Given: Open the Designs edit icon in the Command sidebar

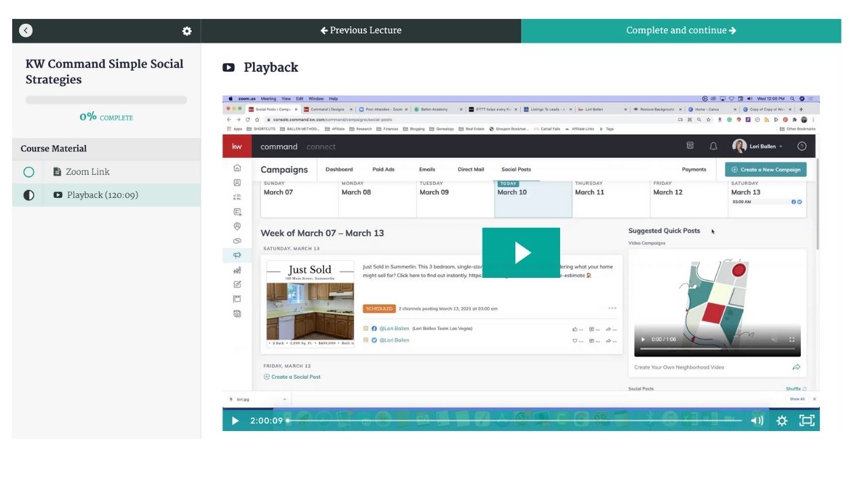Looking at the screenshot, I should pos(237,285).
